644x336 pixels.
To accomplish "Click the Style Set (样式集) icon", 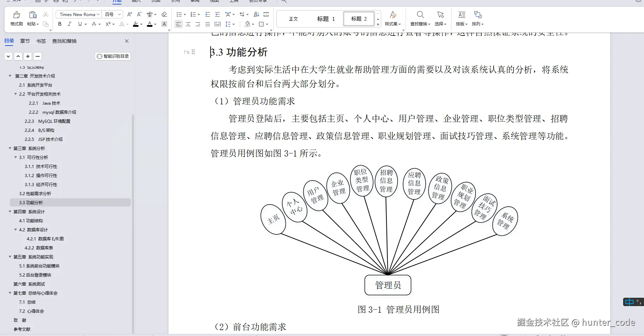I will [x=393, y=15].
